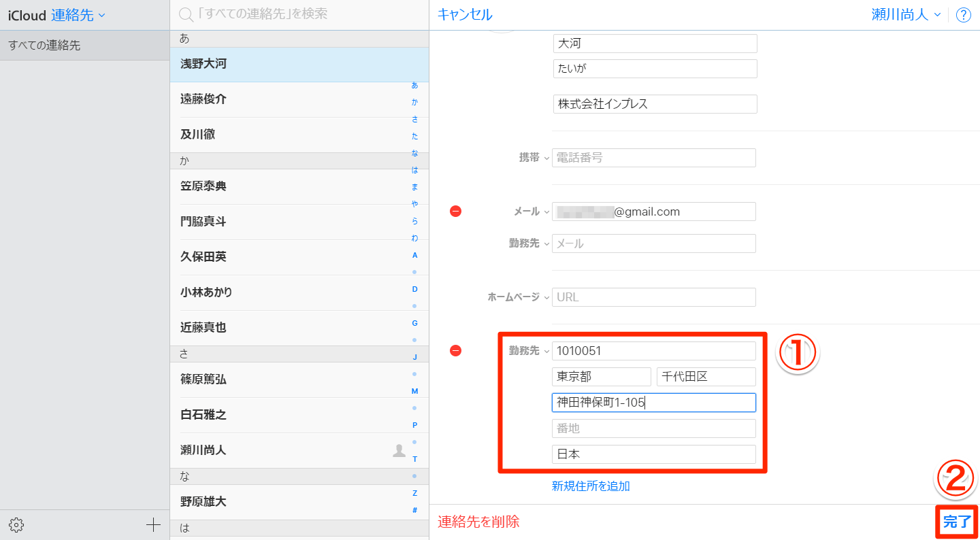This screenshot has height=540, width=980.
Task: Select contact 浅野大河
Action: [x=299, y=64]
